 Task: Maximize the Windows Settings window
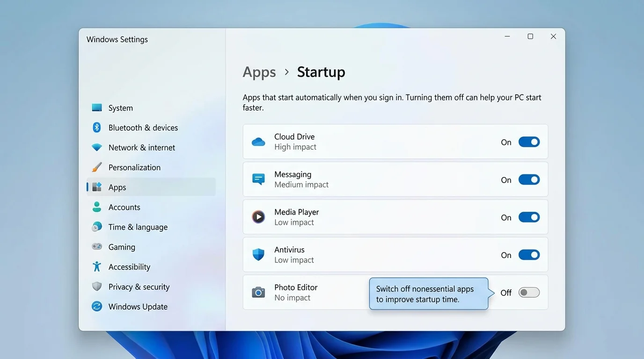click(x=530, y=36)
